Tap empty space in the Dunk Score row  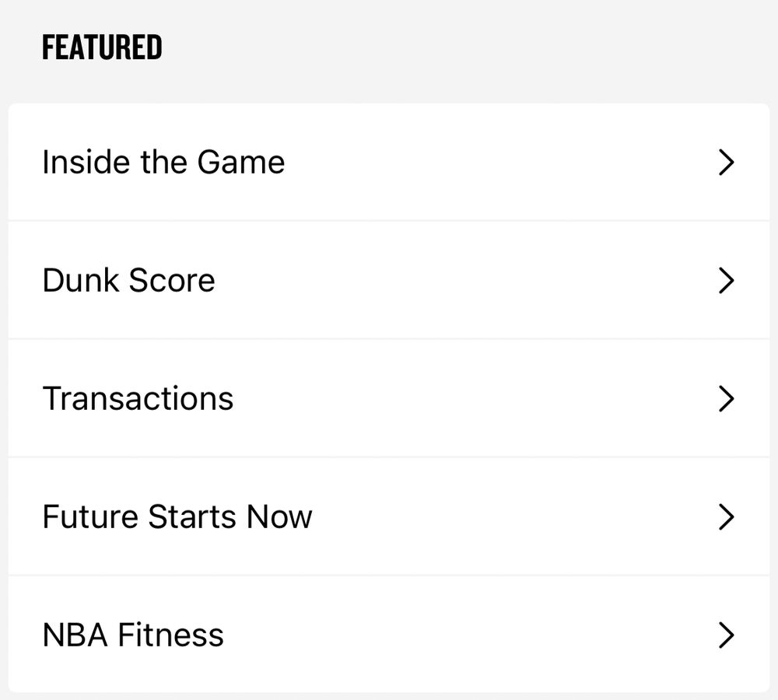[x=467, y=281]
